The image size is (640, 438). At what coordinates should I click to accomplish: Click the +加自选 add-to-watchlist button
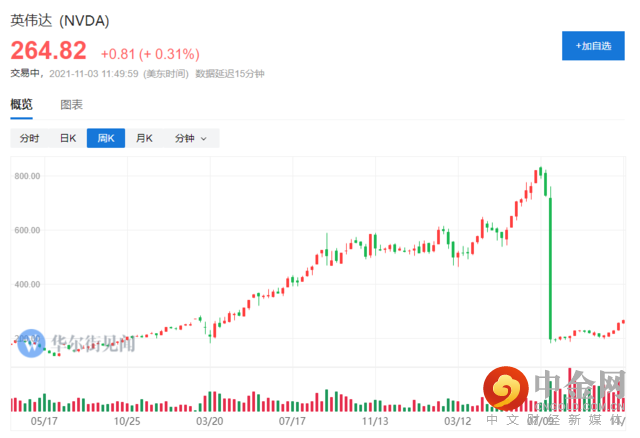pos(593,45)
